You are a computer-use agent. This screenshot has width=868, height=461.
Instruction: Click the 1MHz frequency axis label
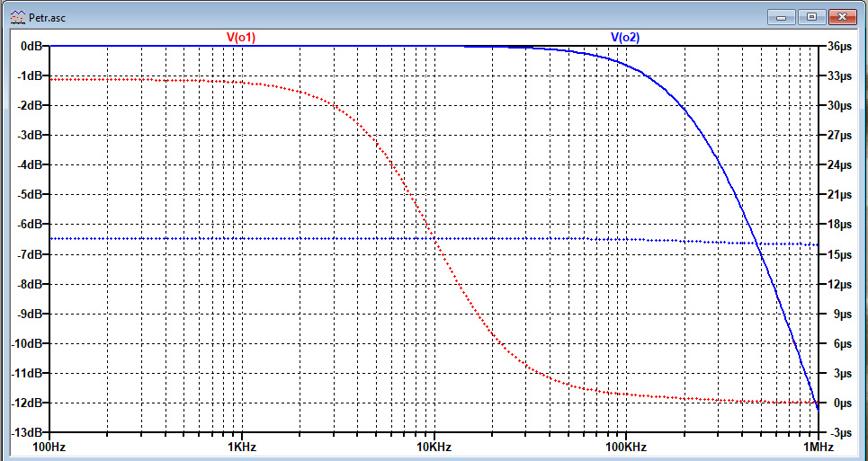click(818, 446)
